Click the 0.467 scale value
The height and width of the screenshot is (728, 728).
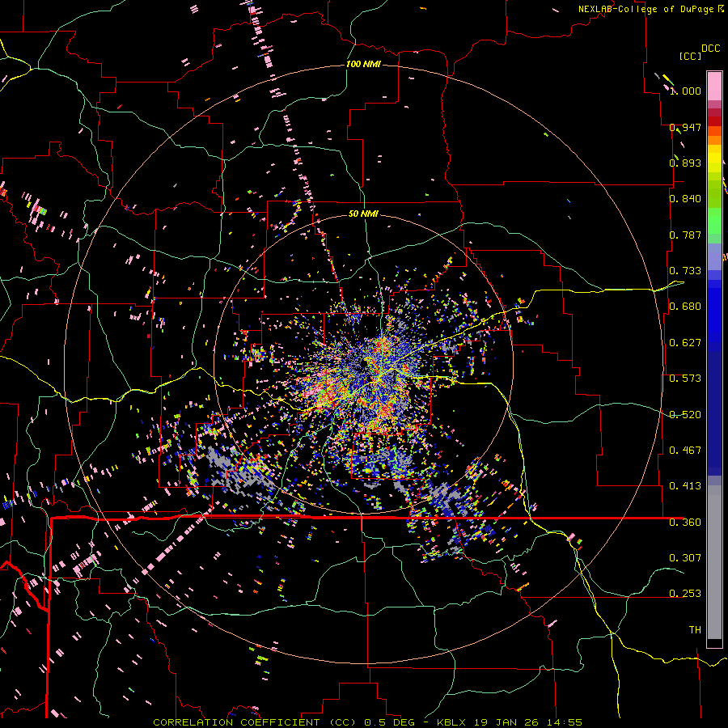[x=685, y=451]
